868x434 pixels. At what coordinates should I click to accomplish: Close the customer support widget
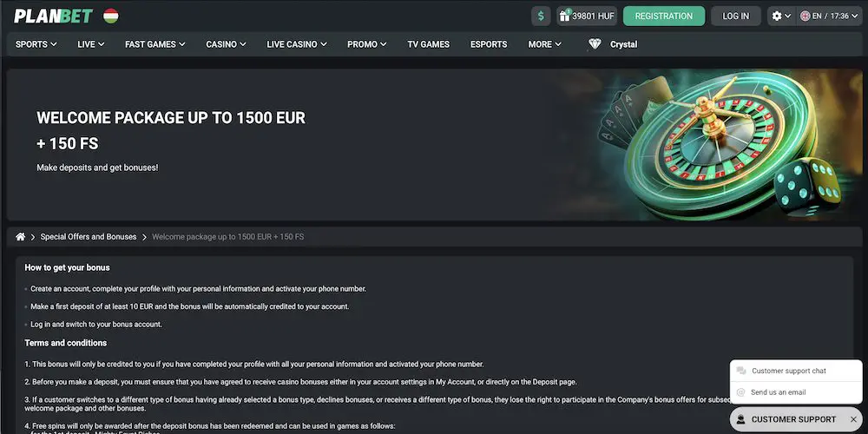point(853,419)
